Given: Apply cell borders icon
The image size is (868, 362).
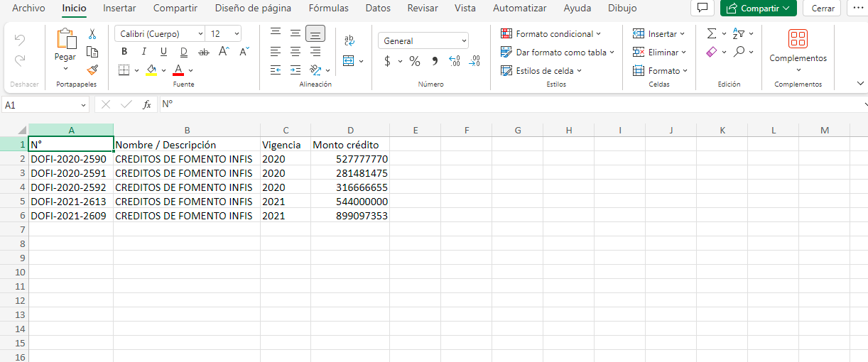Looking at the screenshot, I should click(124, 70).
